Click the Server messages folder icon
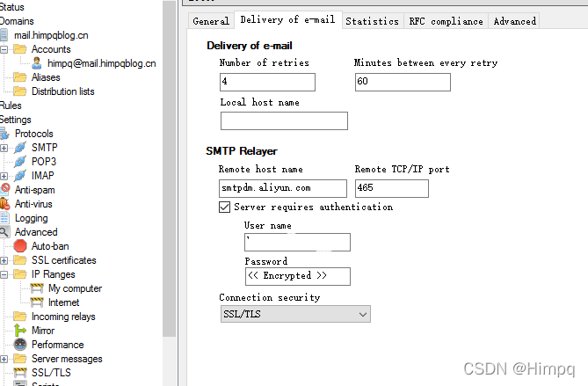Screen dimensions: 588x386 (20, 359)
